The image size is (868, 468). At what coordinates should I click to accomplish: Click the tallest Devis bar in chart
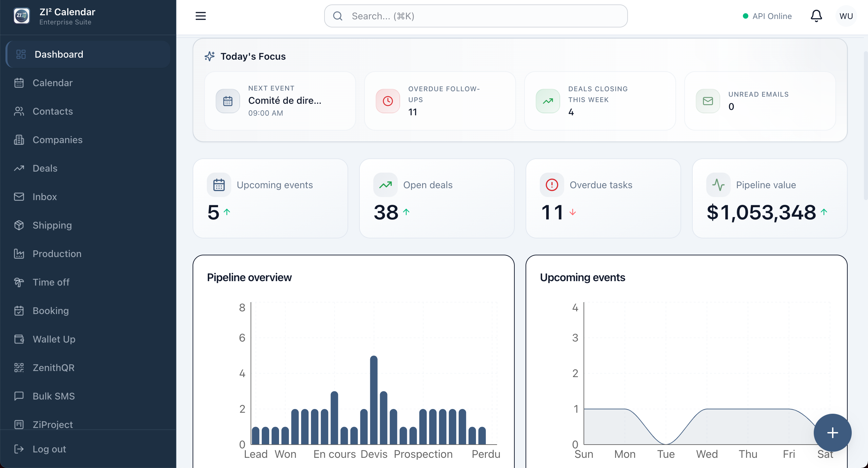374,400
